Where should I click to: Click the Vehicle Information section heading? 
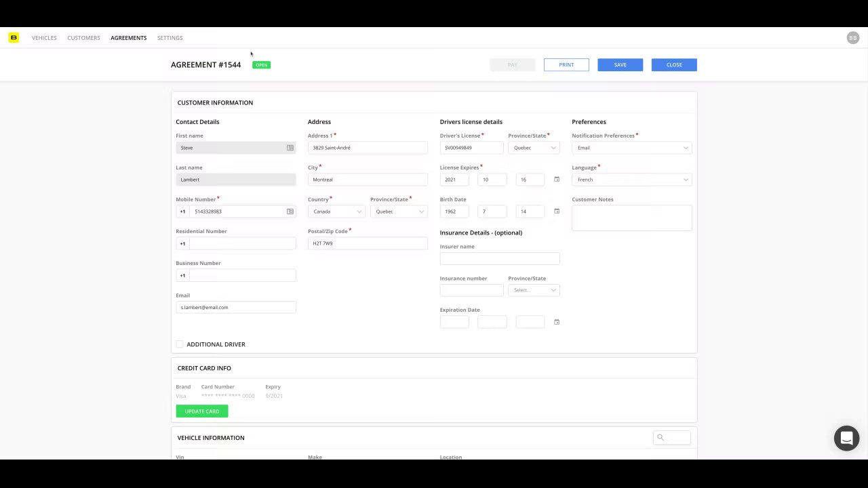pyautogui.click(x=211, y=438)
